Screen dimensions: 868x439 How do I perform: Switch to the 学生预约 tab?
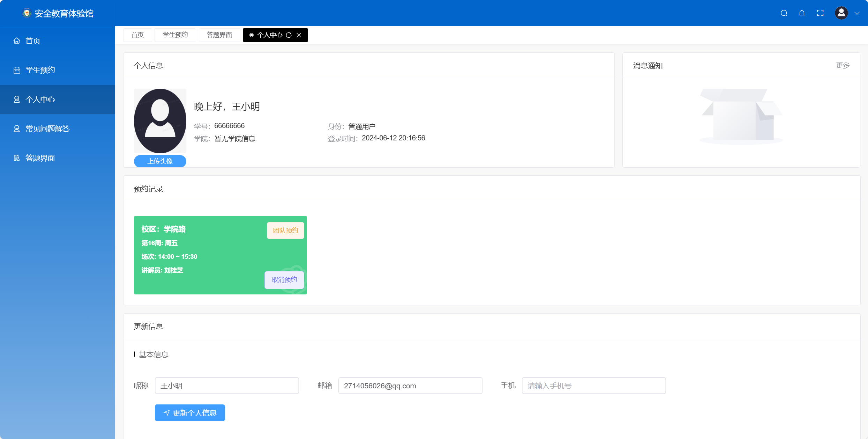click(175, 35)
